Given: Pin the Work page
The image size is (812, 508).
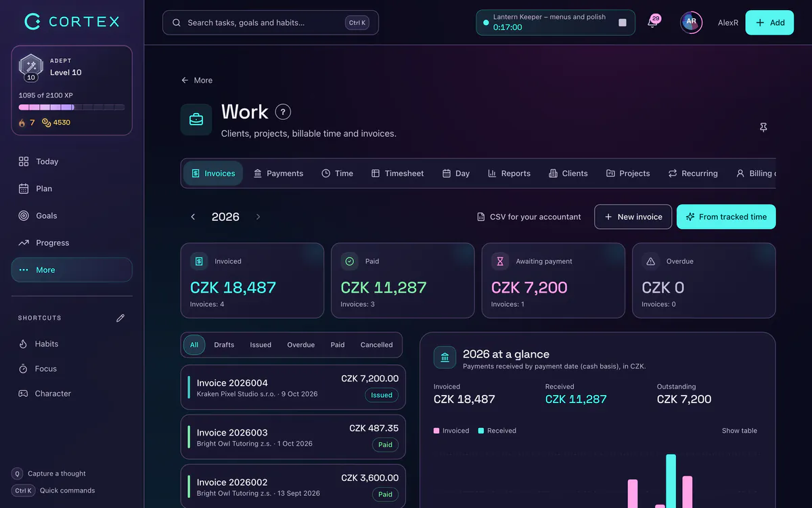Looking at the screenshot, I should point(763,127).
